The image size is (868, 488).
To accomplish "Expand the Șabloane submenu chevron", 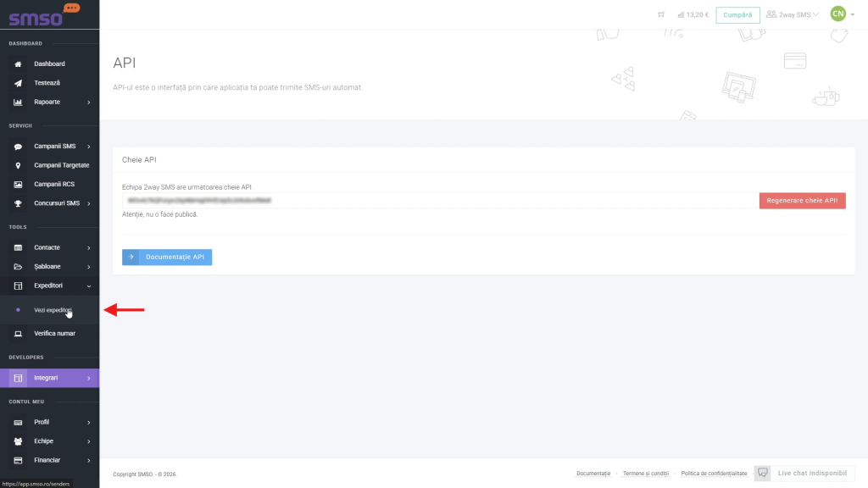I will [x=88, y=267].
